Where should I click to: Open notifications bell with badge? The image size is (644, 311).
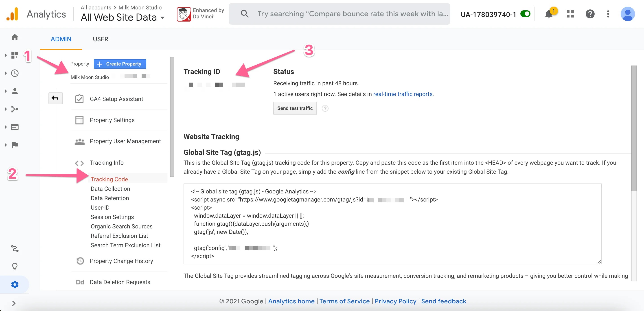[549, 14]
